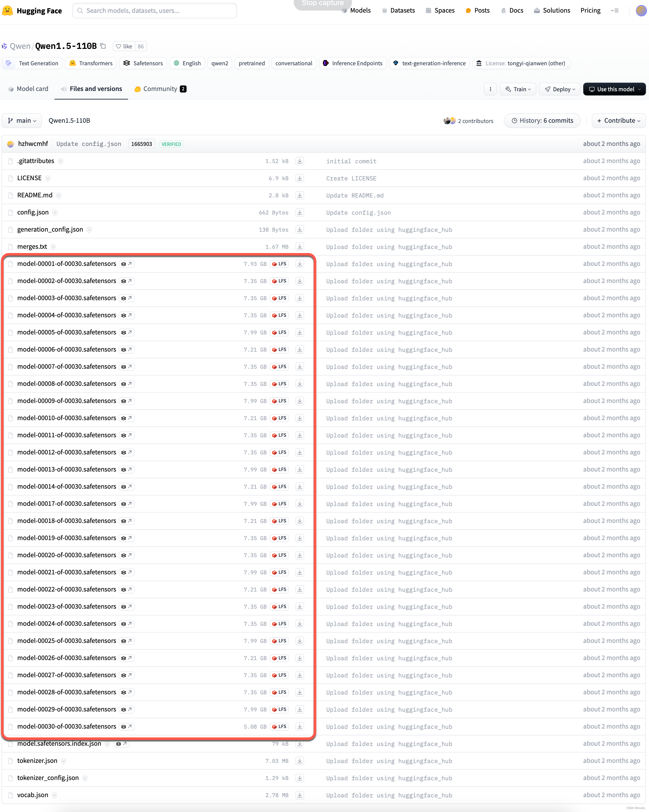Download merges.txt via its download icon
This screenshot has height=812, width=649.
tap(300, 247)
